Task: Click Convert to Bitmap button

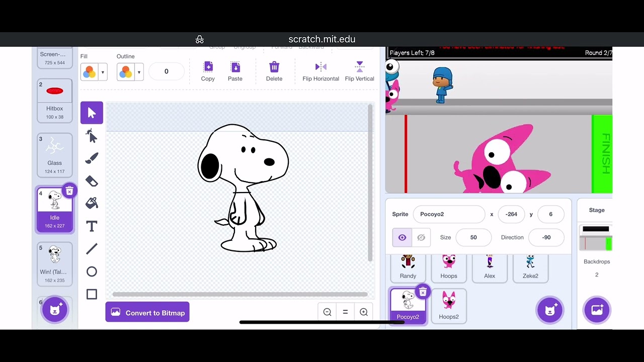Action: [x=147, y=312]
